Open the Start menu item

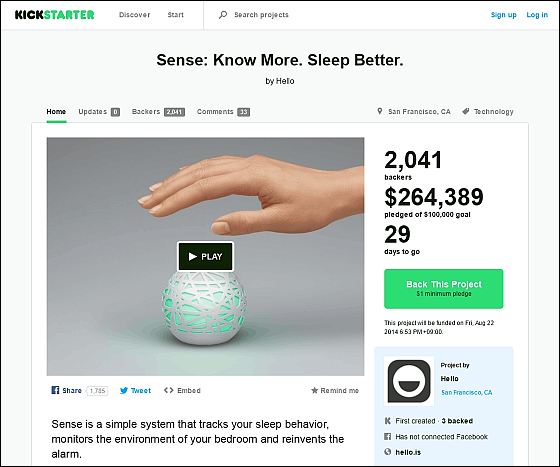(175, 15)
